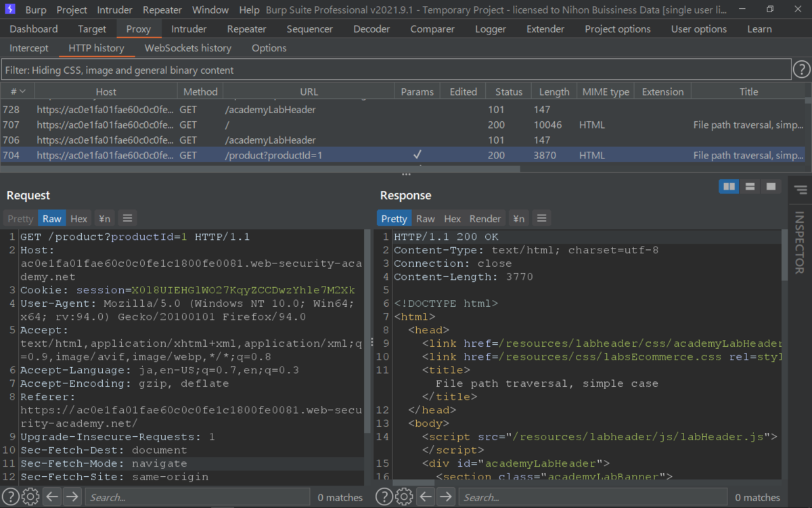Open the Inspector panel menu icon
The image size is (812, 508).
(800, 190)
